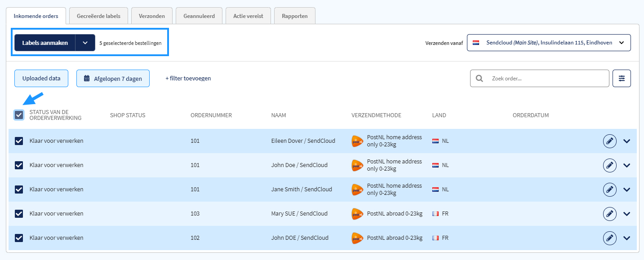644x260 pixels.
Task: Open the filter settings sliders icon
Action: [x=622, y=78]
